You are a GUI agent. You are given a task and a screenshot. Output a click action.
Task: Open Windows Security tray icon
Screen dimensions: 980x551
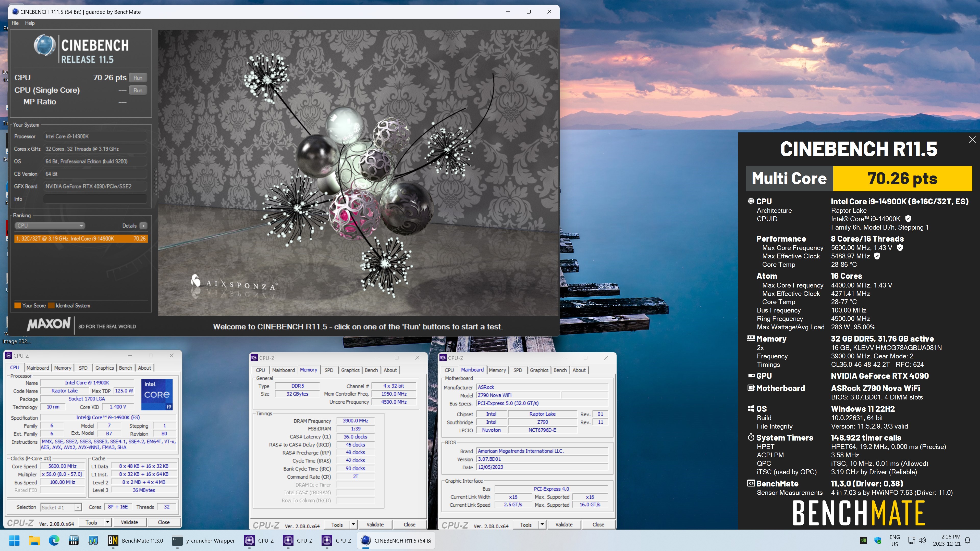(x=878, y=540)
